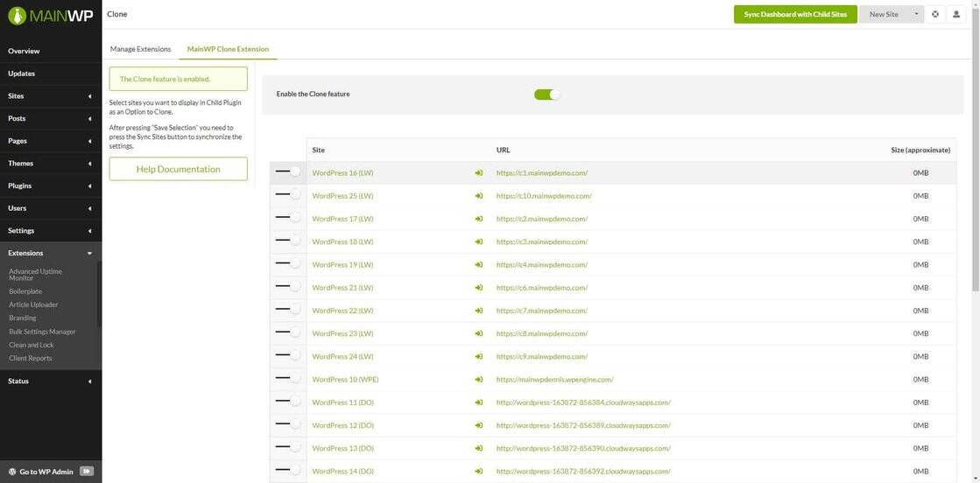Image resolution: width=980 pixels, height=483 pixels.
Task: Open WordPress 12 (DO) admin login arrow
Action: coord(479,425)
